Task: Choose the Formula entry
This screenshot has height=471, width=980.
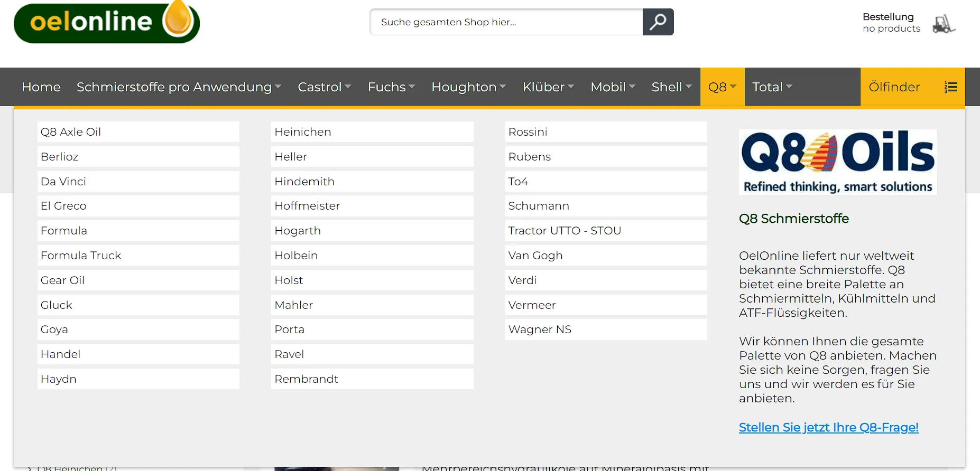Action: coord(138,231)
